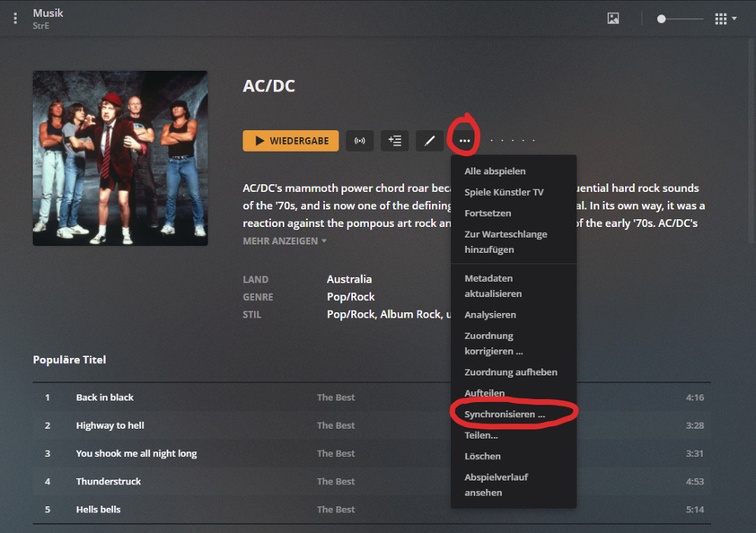Select You shook me all night long
Image resolution: width=756 pixels, height=533 pixels.
tap(136, 453)
